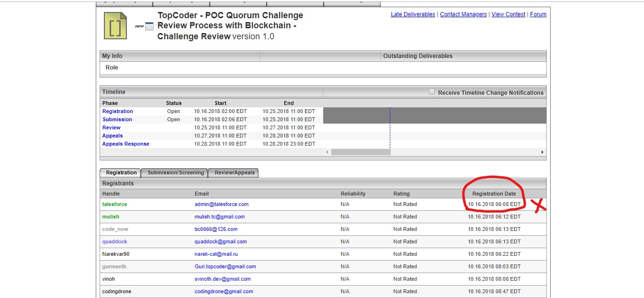The image size is (644, 298).
Task: Open the Appeals phase link
Action: (x=113, y=136)
